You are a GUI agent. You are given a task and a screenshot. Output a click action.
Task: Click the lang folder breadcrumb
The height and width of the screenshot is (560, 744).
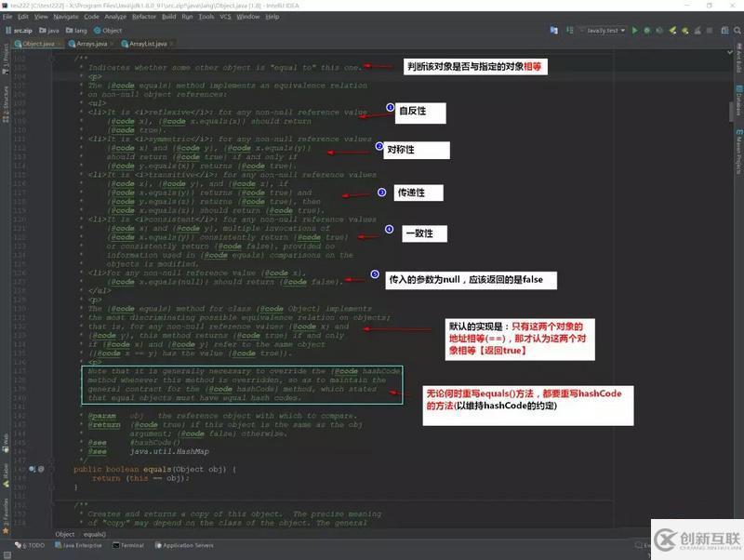76,31
